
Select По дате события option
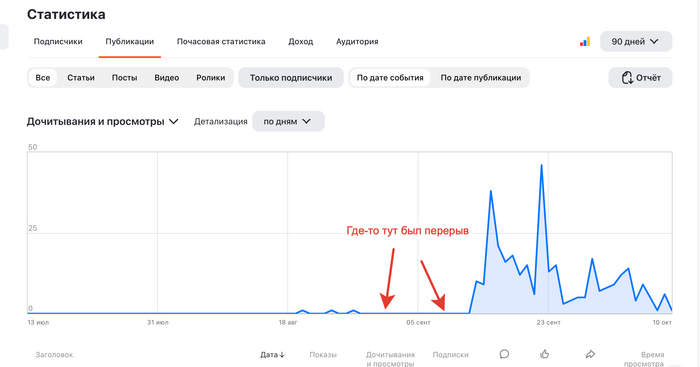click(x=390, y=78)
